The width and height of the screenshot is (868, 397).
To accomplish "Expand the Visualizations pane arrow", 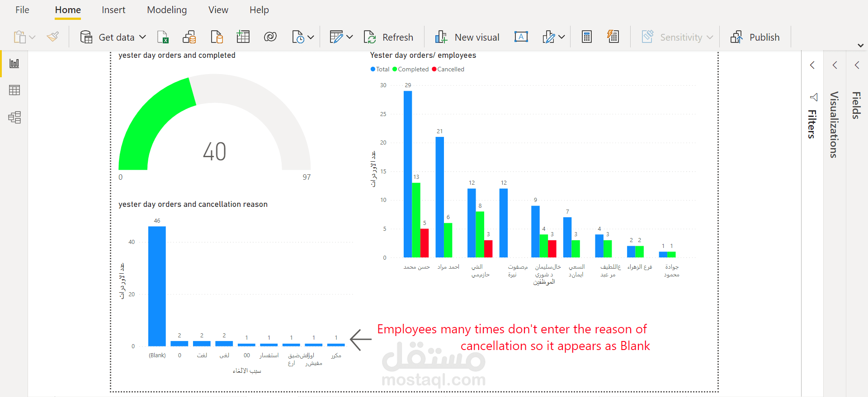I will [x=835, y=65].
